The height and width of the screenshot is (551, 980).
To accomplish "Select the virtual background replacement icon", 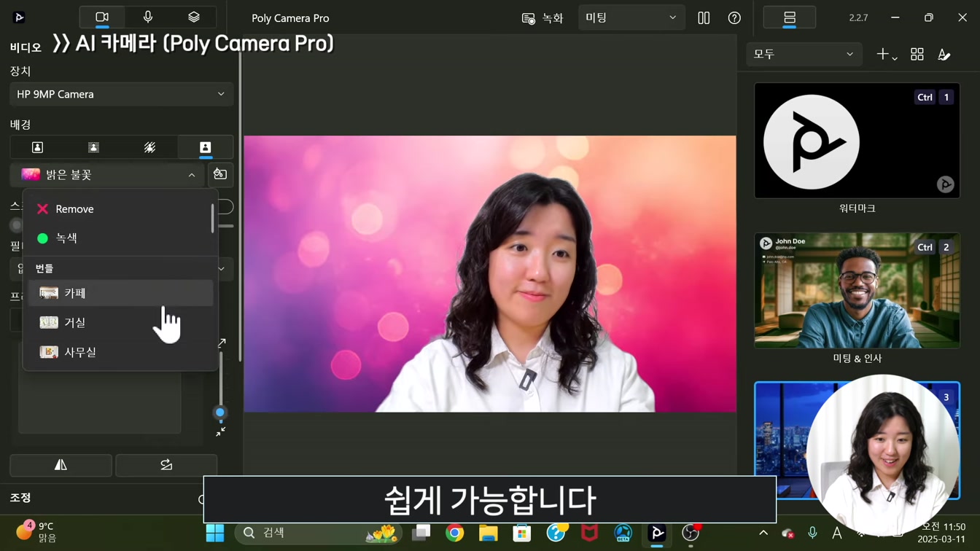I will click(205, 147).
